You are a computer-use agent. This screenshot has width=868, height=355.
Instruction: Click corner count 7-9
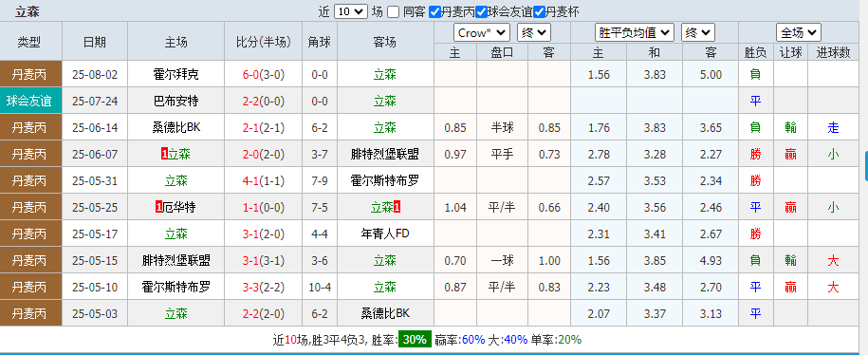click(x=320, y=180)
